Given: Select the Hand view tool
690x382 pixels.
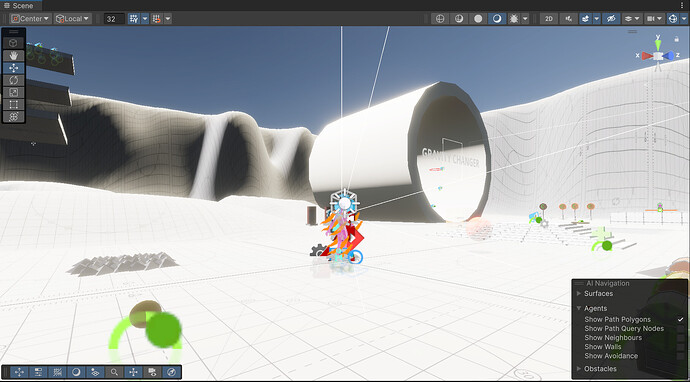Looking at the screenshot, I should [14, 55].
